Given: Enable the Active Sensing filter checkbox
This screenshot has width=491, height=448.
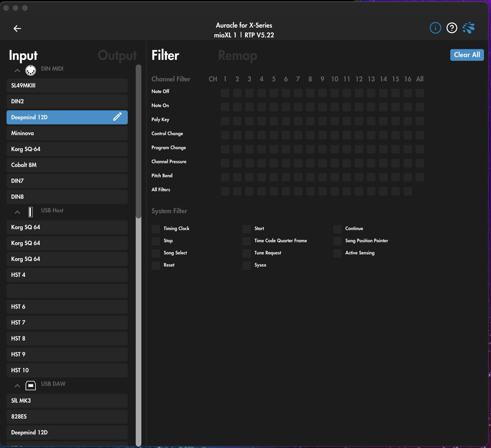Looking at the screenshot, I should (x=337, y=253).
